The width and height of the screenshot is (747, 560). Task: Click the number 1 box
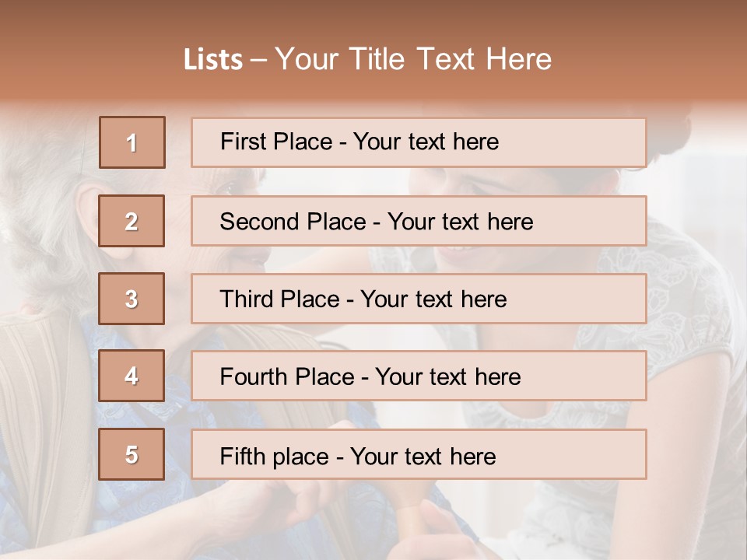pyautogui.click(x=132, y=142)
